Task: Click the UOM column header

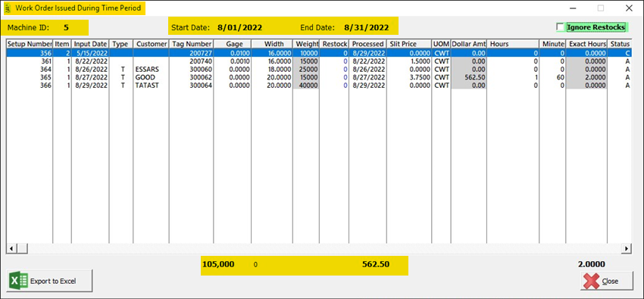Action: [441, 44]
